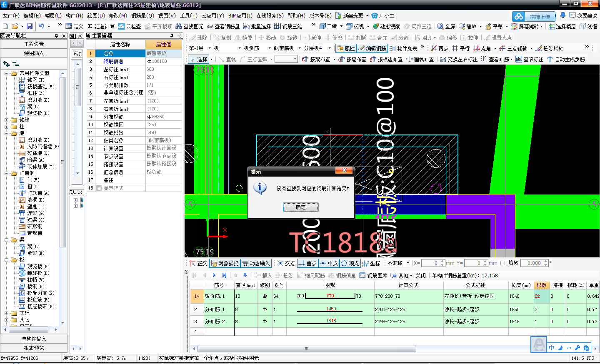Click 动态观察 toolbar icon

(375, 26)
